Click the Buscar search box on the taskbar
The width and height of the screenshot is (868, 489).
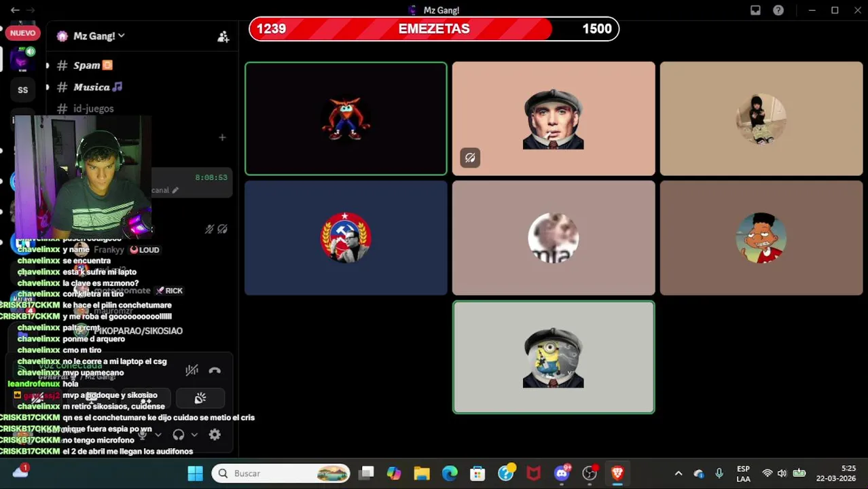[281, 473]
